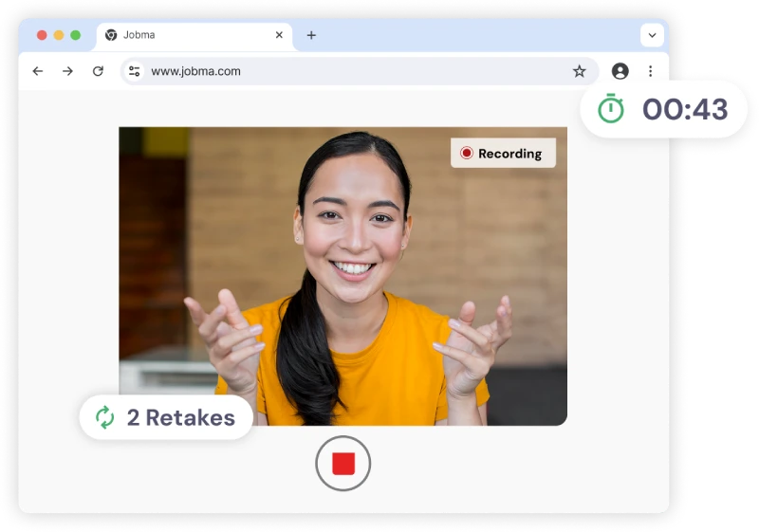Screen dimensions: 759x532
Task: Click the candidate video preview
Action: [342, 276]
